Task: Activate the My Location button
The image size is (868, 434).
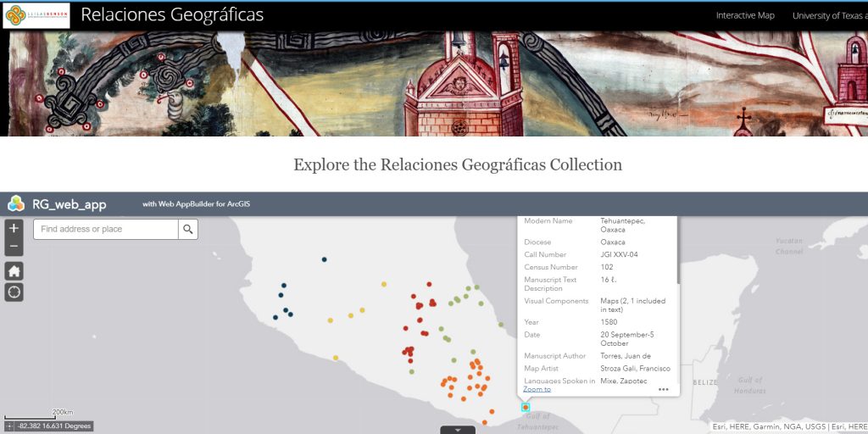Action: click(14, 292)
